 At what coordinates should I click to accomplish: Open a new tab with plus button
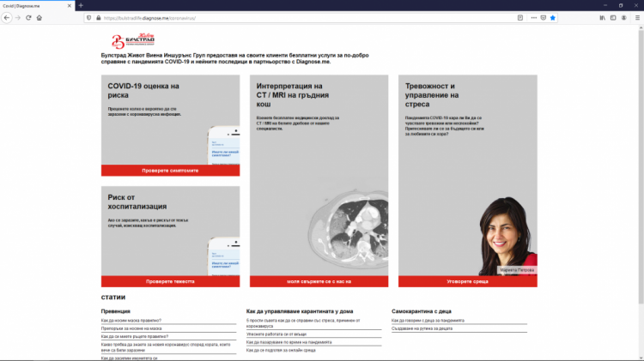point(81,5)
